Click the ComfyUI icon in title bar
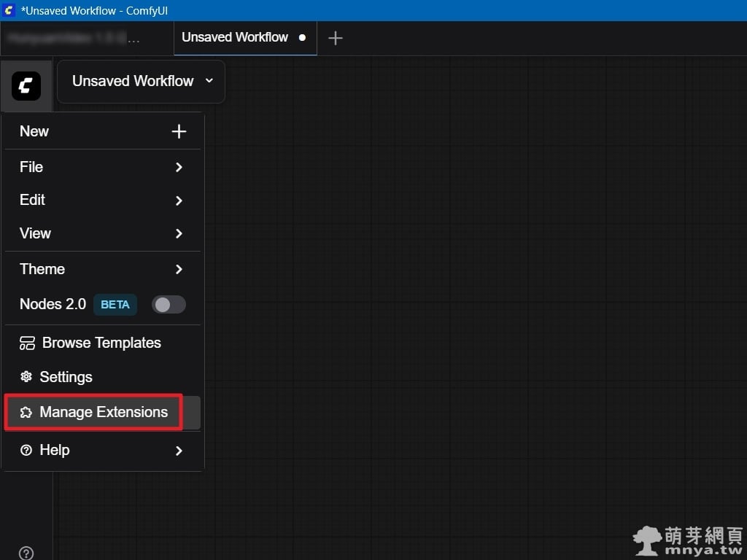747x560 pixels. click(9, 11)
